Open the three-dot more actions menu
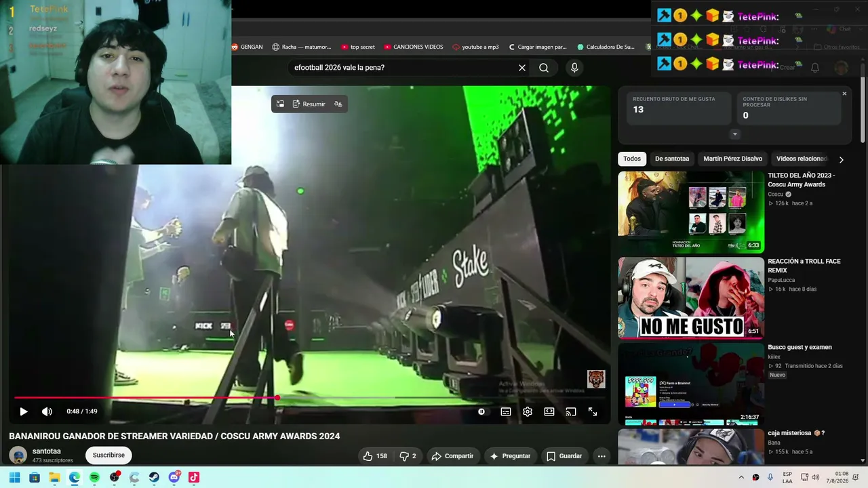This screenshot has height=488, width=868. 601,456
